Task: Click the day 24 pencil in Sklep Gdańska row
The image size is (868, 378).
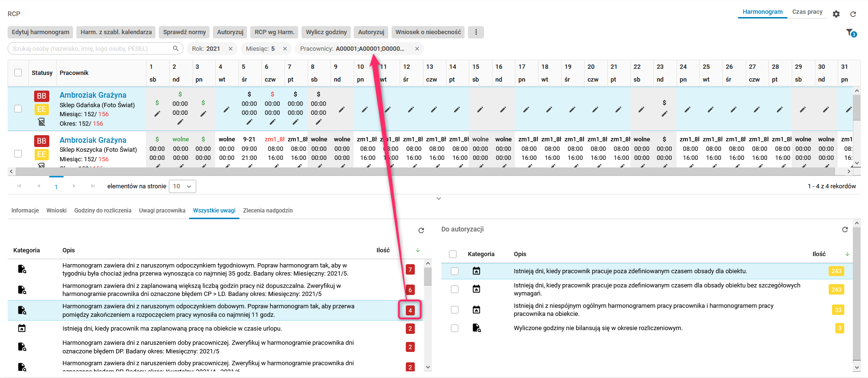Action: tap(687, 110)
